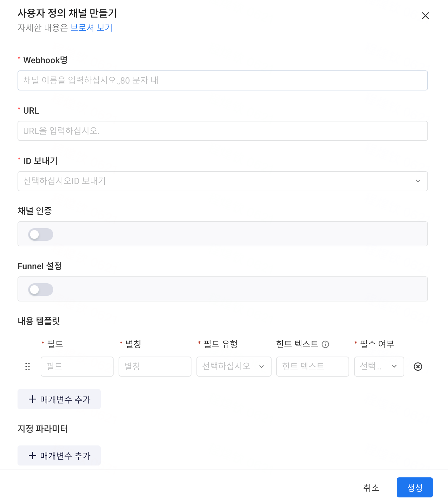This screenshot has width=448, height=504.
Task: Click the 필드 text input
Action: 77,367
